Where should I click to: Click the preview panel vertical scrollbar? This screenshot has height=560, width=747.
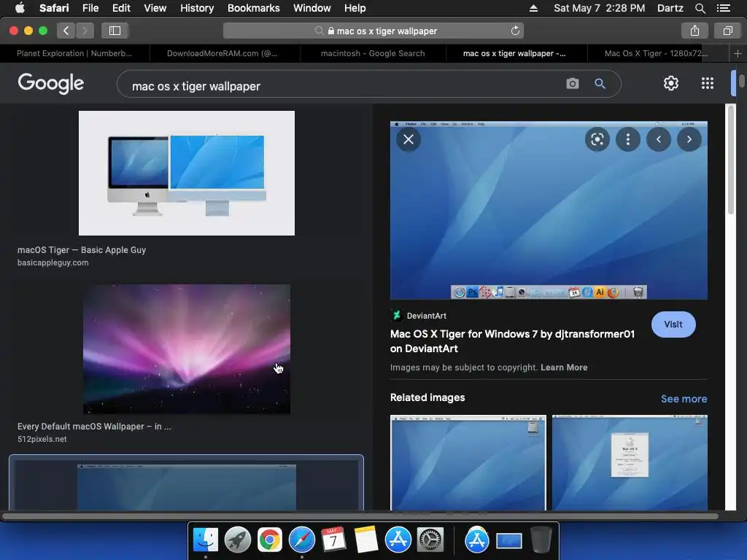[731, 160]
